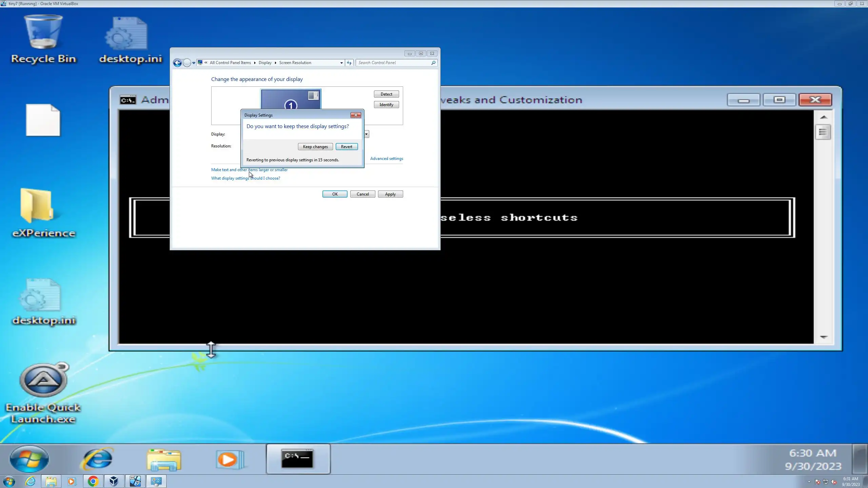The height and width of the screenshot is (488, 868).
Task: Click All Control Panel Items breadcrumb
Action: [x=230, y=63]
